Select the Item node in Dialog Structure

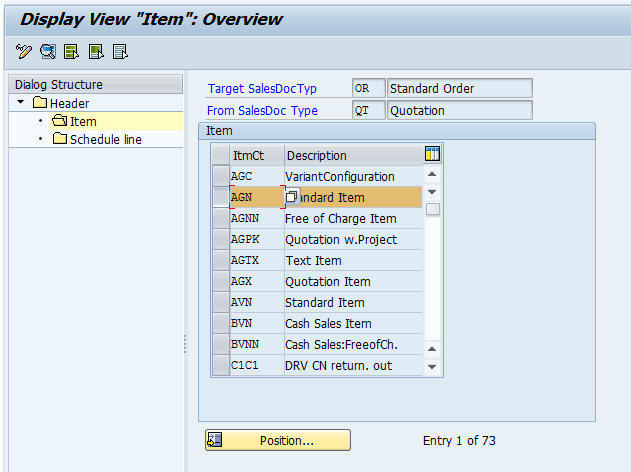point(83,121)
